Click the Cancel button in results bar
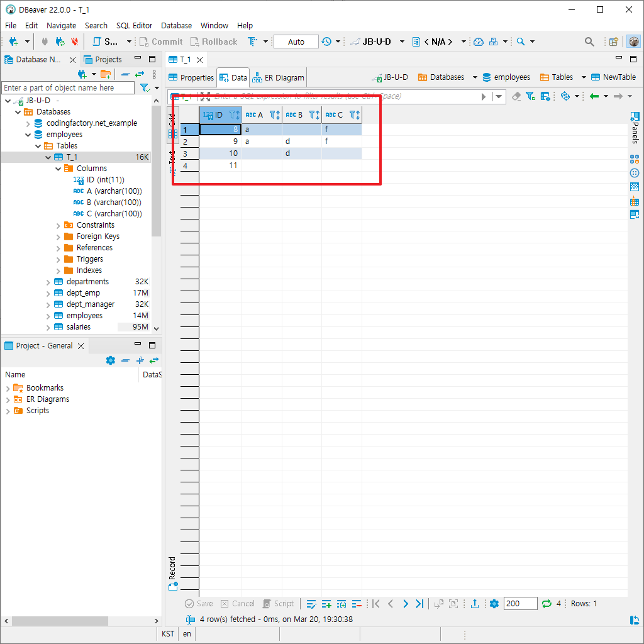 (x=237, y=604)
